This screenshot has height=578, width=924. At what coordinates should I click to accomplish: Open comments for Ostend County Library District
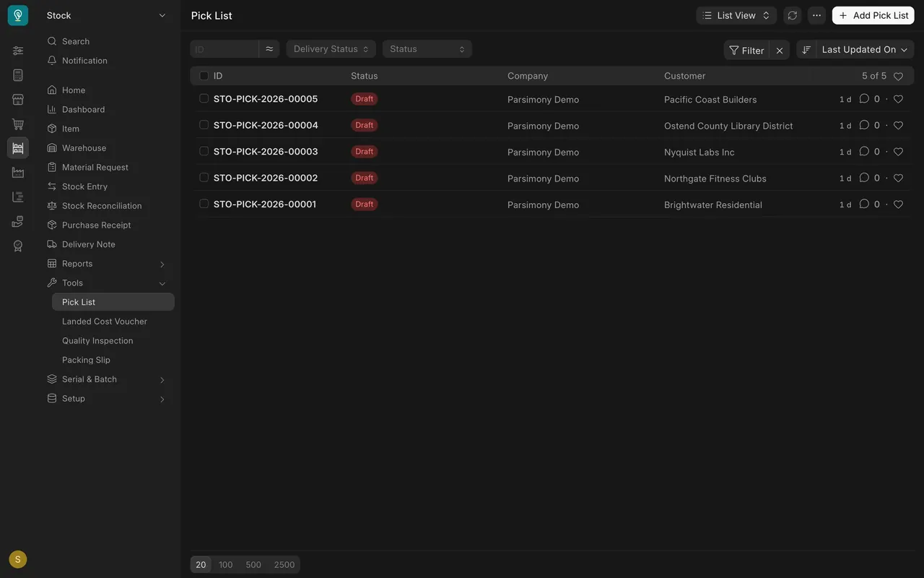point(864,125)
